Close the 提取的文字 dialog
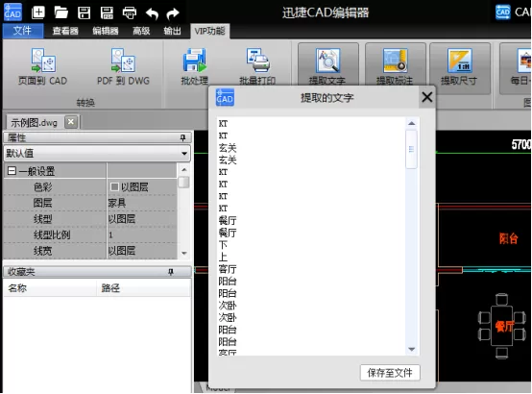The width and height of the screenshot is (532, 394). 427,97
